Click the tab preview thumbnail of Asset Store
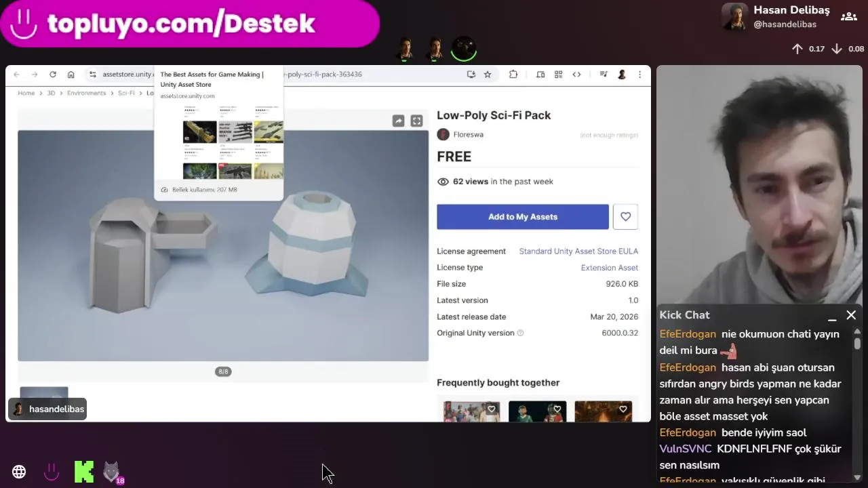This screenshot has height=488, width=868. [233, 142]
